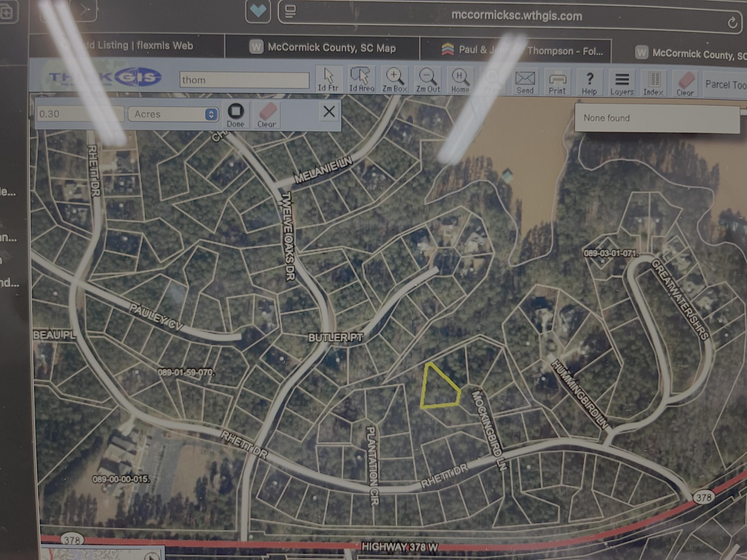
Task: Select the Id Ftr identify tool
Action: point(329,80)
